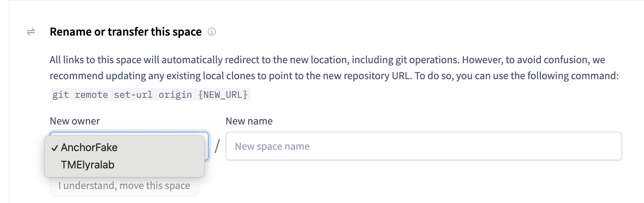
Task: Click the checkmark next to AnchorFake
Action: 55,148
